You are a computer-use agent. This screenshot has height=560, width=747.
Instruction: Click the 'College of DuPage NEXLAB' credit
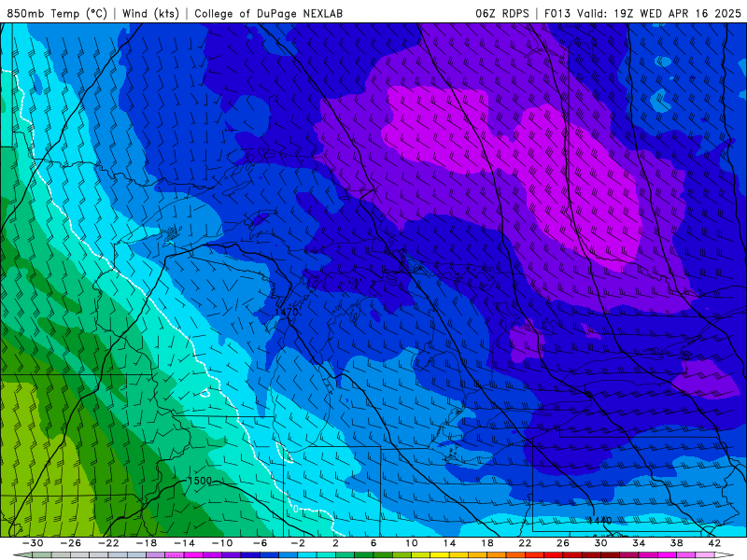[268, 13]
